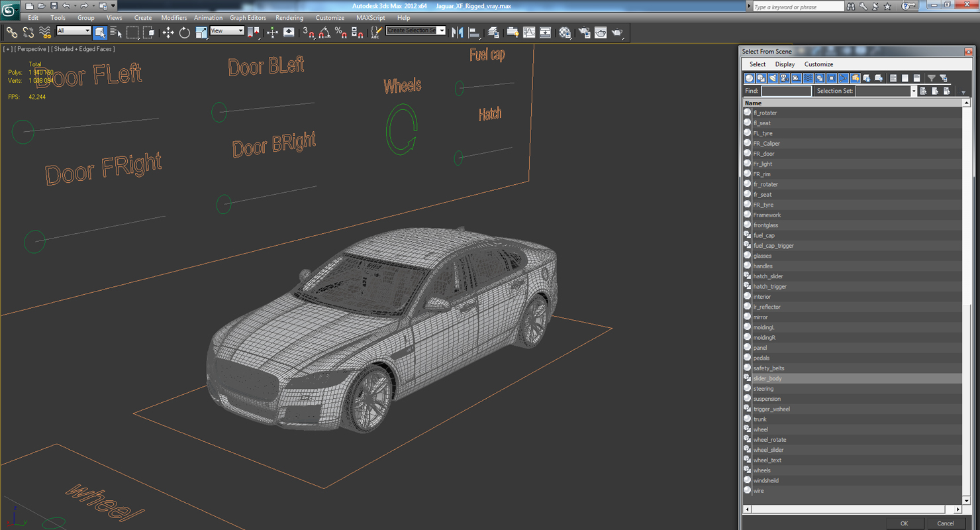Click the Use Pivot Point Center icon
980x530 pixels.
pyautogui.click(x=254, y=32)
